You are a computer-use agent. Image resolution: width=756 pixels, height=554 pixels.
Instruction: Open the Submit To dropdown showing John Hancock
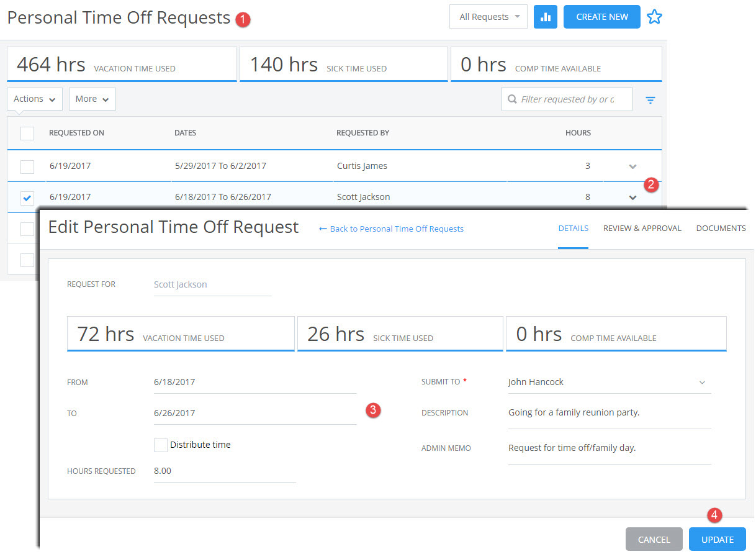[x=701, y=382]
